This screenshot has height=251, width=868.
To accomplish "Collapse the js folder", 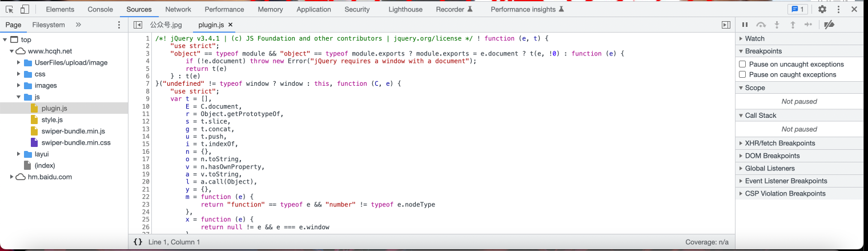I will [19, 97].
